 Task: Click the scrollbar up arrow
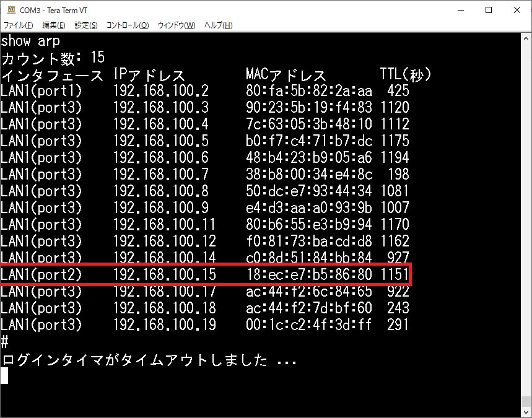526,38
